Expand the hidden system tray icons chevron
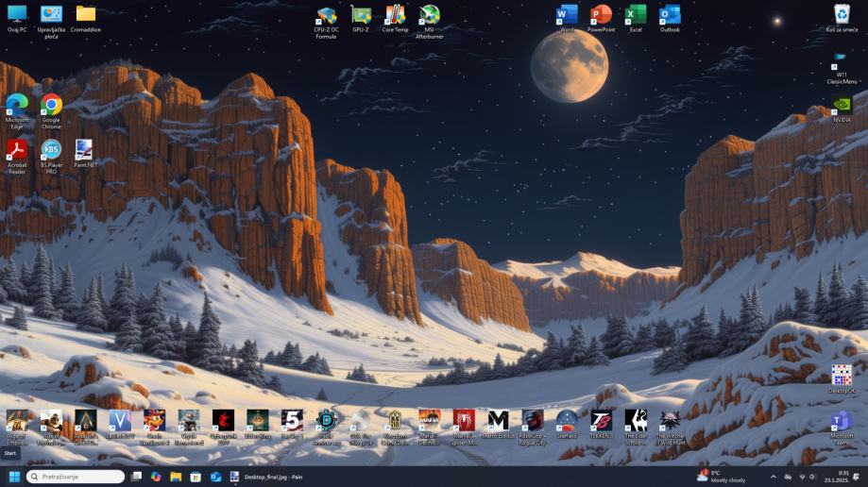Screen dimensions: 868x487 pos(773,477)
